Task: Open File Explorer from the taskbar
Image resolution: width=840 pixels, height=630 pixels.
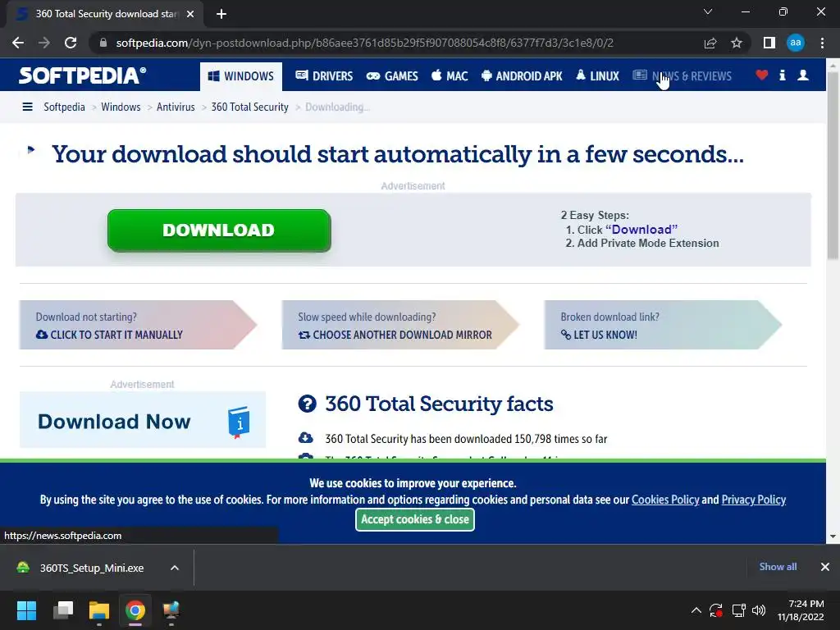Action: (x=99, y=610)
